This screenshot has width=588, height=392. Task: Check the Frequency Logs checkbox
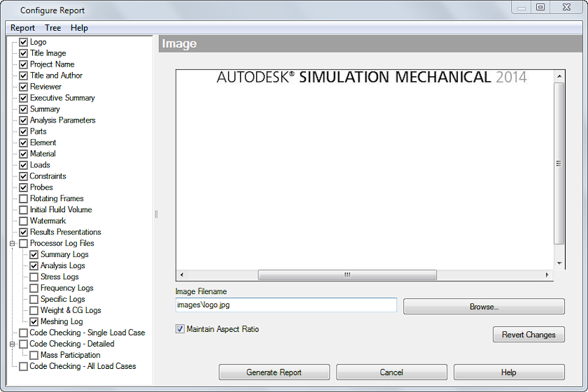click(x=34, y=288)
